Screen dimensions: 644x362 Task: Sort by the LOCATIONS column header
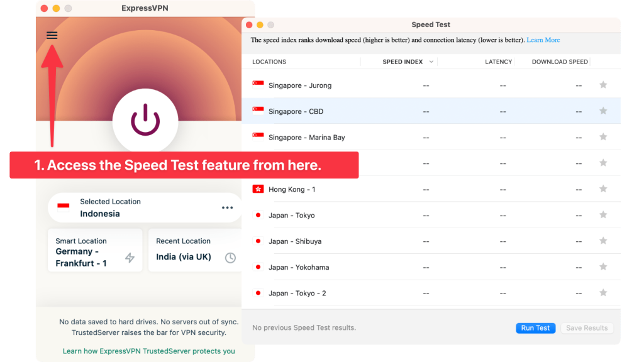coord(269,62)
